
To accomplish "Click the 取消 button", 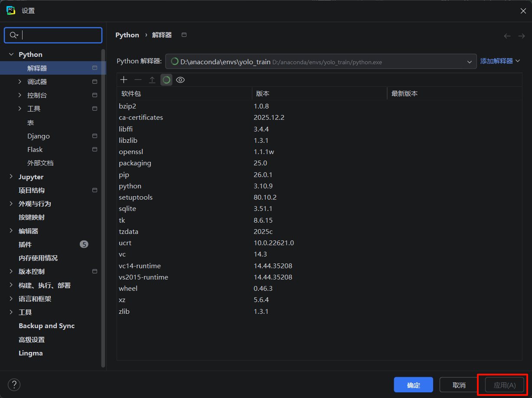I will click(x=459, y=385).
